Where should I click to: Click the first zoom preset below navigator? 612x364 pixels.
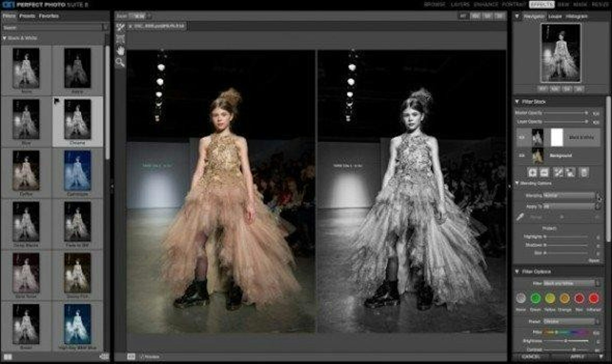click(543, 89)
